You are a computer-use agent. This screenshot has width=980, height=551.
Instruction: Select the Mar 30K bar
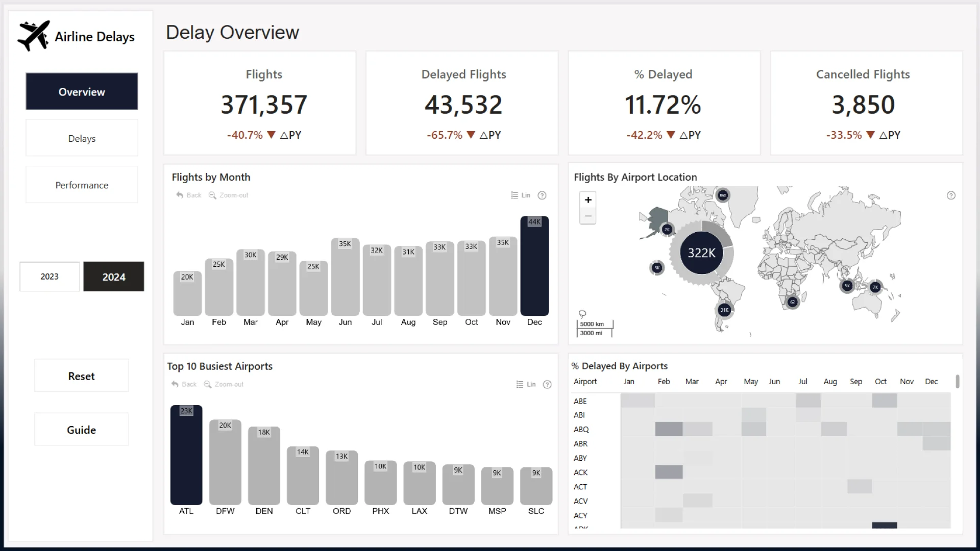(x=251, y=282)
